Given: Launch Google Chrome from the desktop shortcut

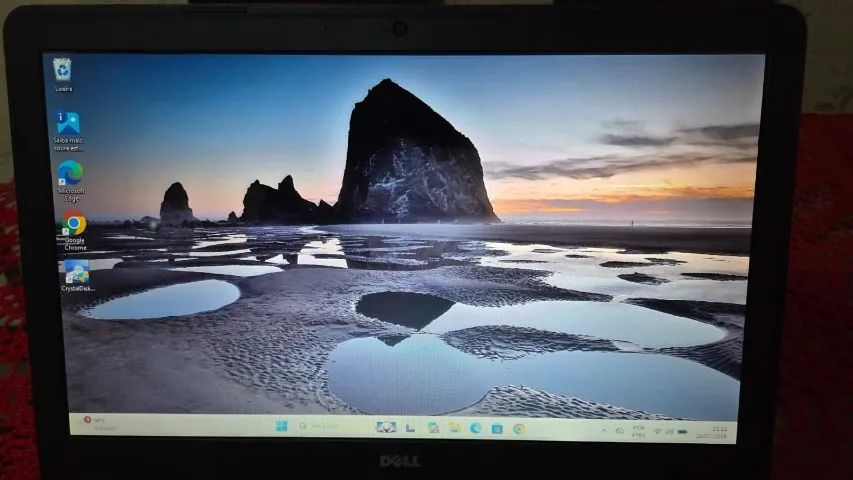Looking at the screenshot, I should pyautogui.click(x=75, y=231).
